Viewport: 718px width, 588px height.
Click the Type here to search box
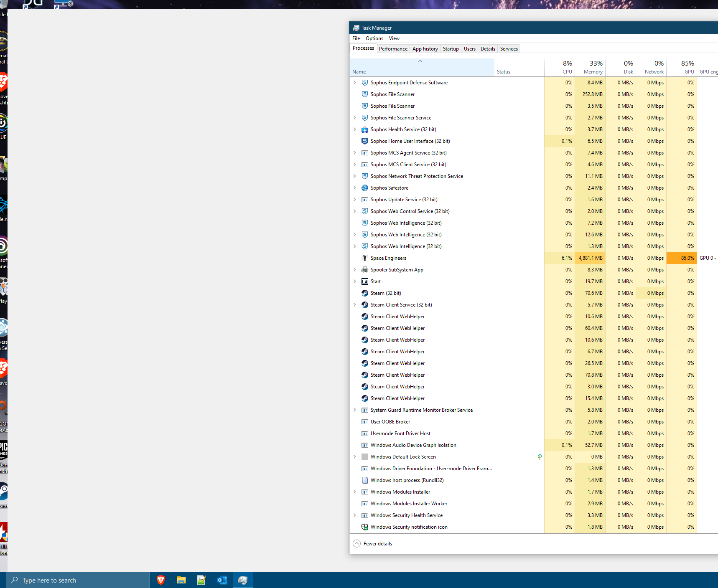pos(79,580)
